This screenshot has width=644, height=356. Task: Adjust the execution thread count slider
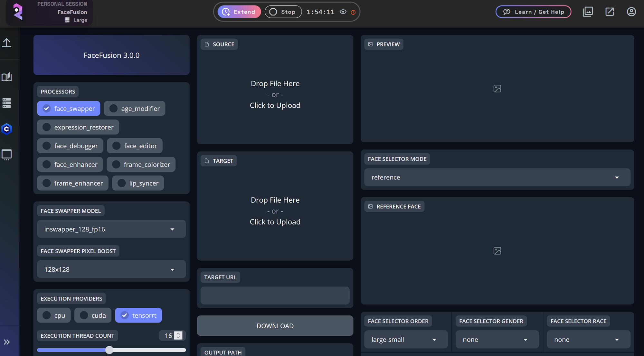pos(109,350)
